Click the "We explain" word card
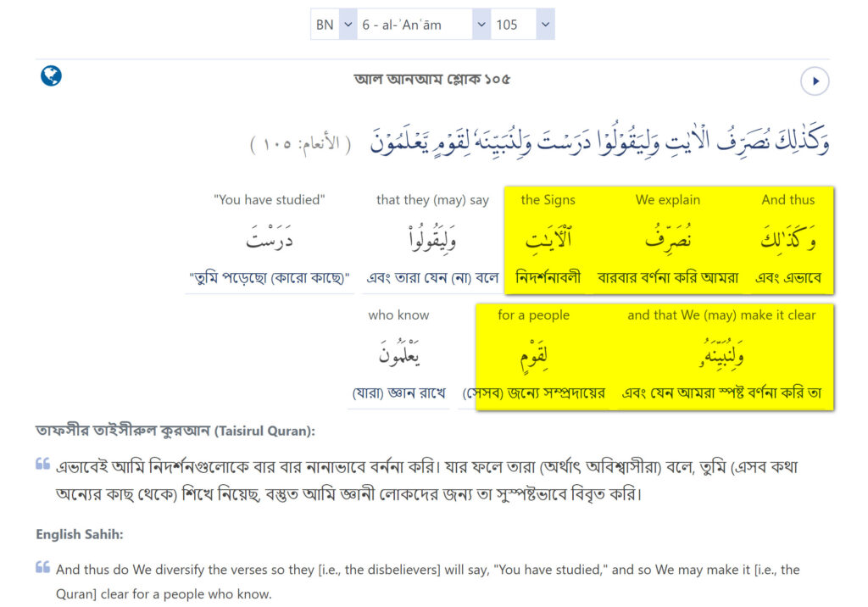This screenshot has width=868, height=607. pos(667,240)
